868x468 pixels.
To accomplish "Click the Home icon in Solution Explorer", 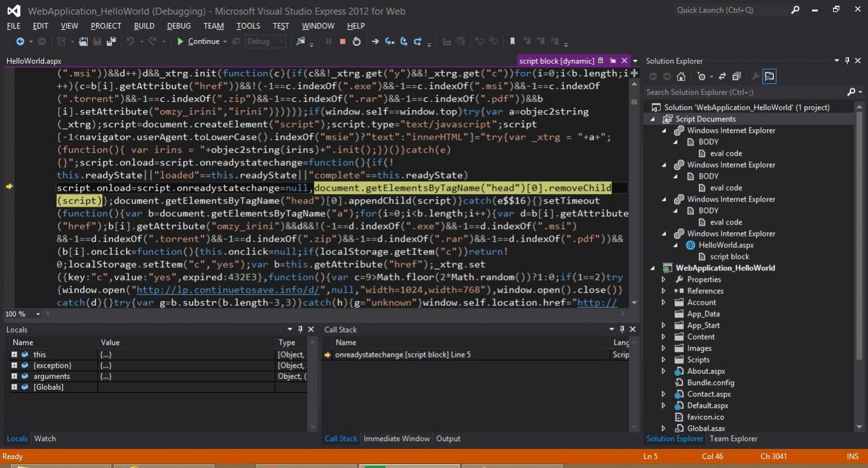I will (681, 76).
